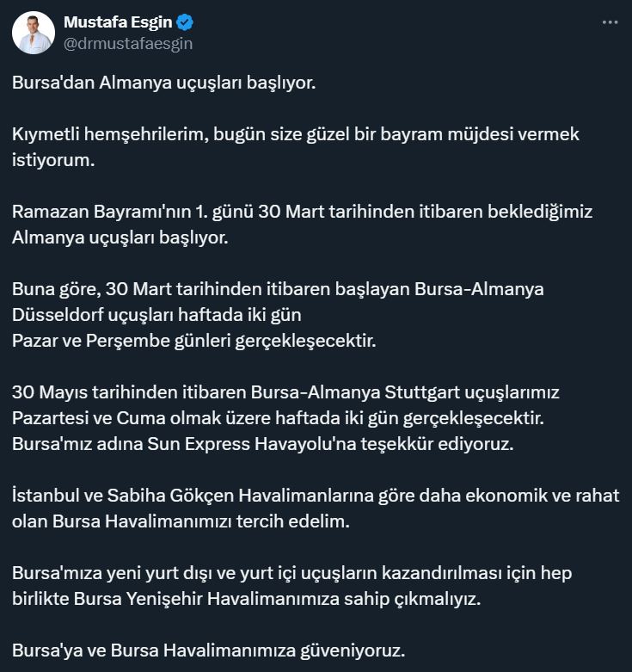Open Mustafa Esgin's profile avatar
This screenshot has height=672, width=632.
(x=34, y=33)
